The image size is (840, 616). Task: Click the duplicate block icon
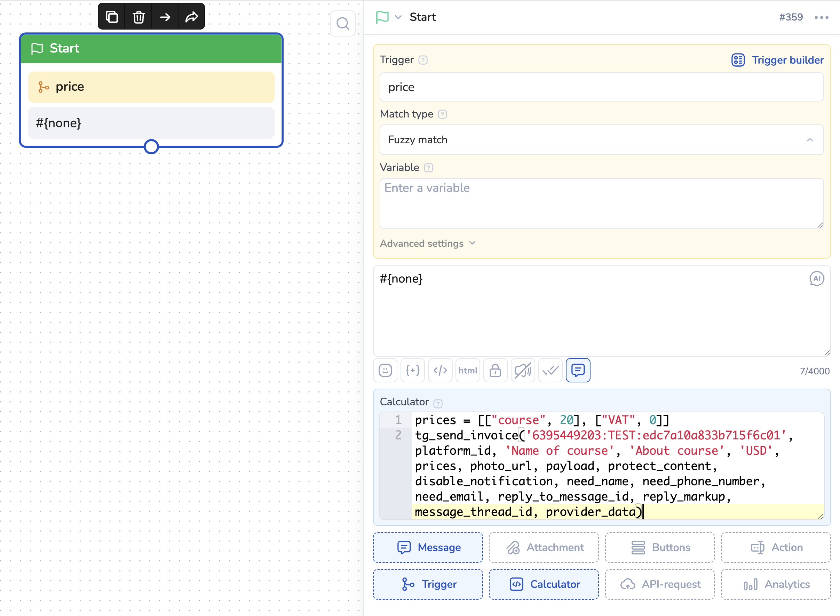click(112, 17)
